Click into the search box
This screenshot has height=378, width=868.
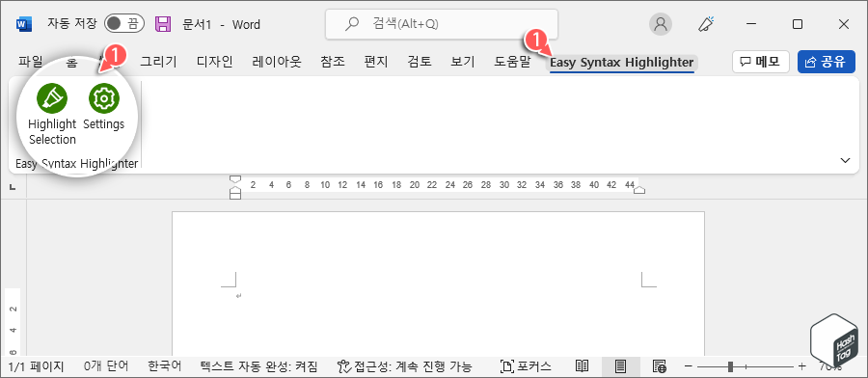point(441,24)
